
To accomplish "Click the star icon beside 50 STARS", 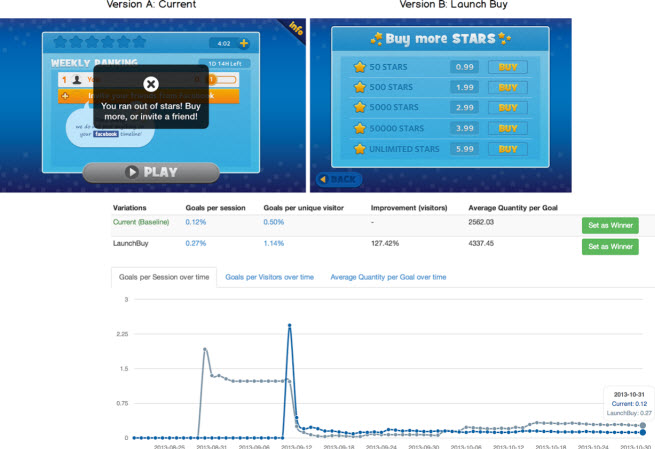I will (x=360, y=67).
